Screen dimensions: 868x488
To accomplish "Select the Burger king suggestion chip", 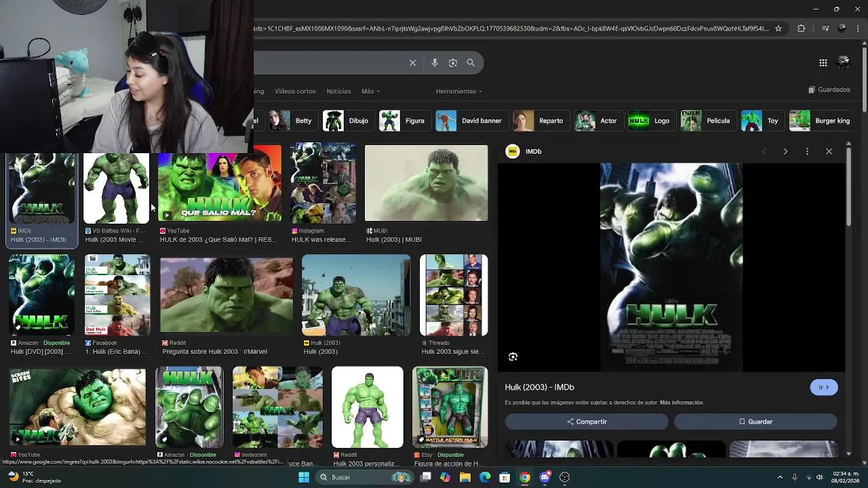I will [x=821, y=121].
